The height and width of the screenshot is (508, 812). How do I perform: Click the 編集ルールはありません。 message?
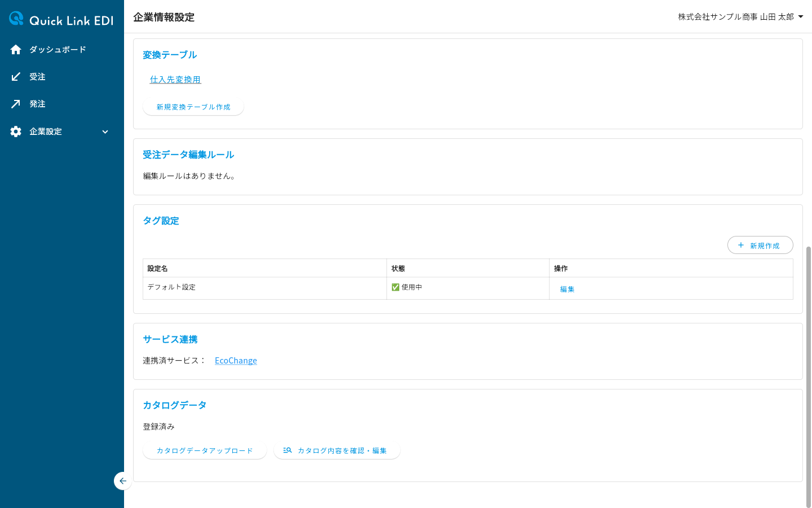tap(190, 176)
